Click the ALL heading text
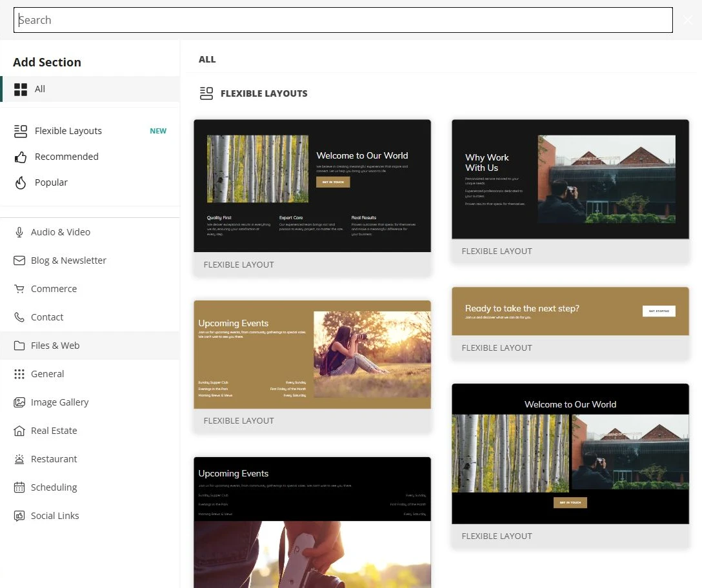The height and width of the screenshot is (588, 702). 207,59
